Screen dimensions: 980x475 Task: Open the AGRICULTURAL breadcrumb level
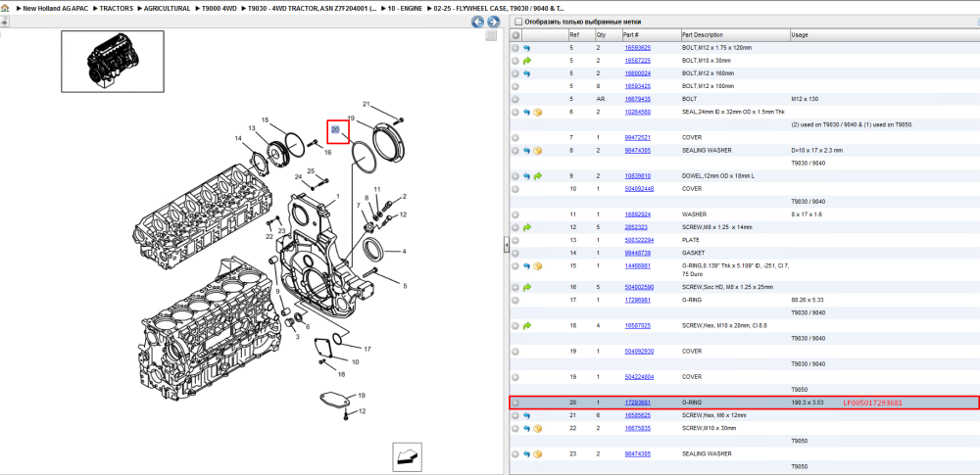tap(168, 8)
